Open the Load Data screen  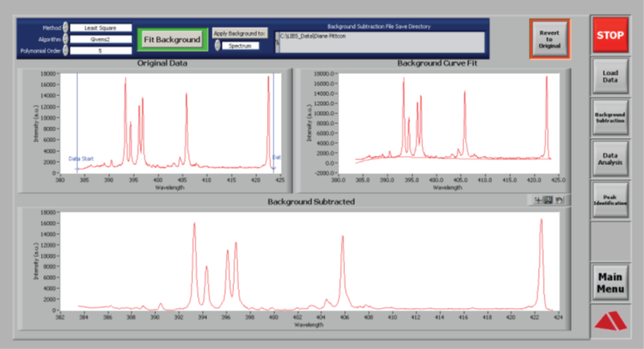coord(610,77)
